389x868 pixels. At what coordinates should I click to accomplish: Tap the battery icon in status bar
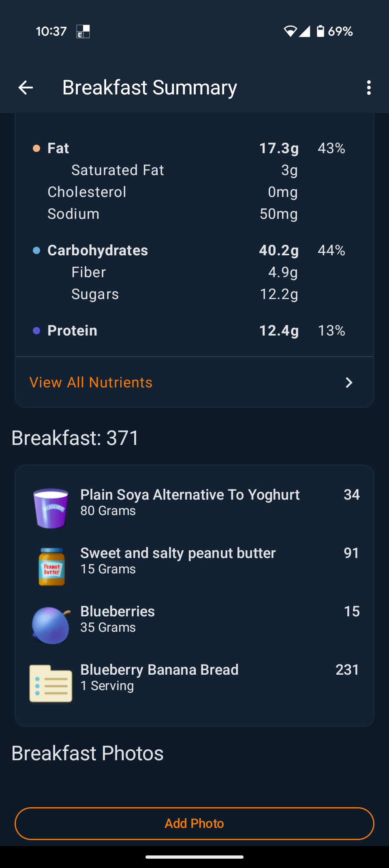click(320, 31)
